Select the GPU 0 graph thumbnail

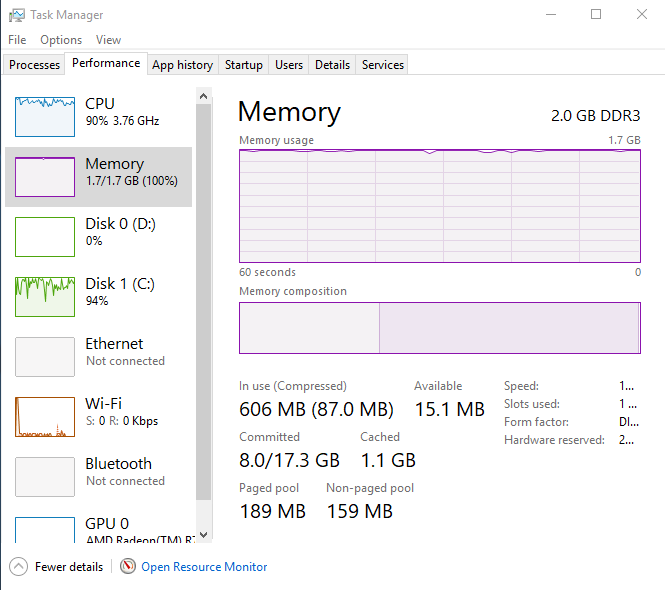click(45, 529)
